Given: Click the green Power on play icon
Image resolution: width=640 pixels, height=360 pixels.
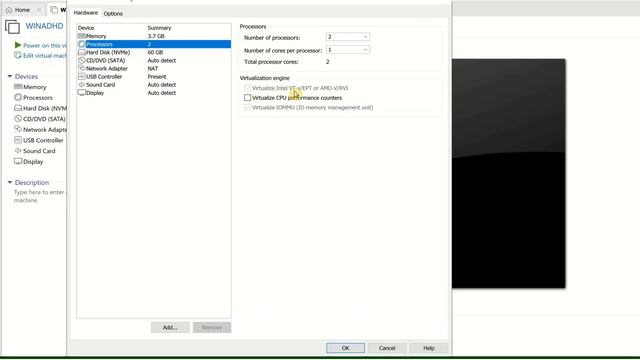Looking at the screenshot, I should (18, 45).
